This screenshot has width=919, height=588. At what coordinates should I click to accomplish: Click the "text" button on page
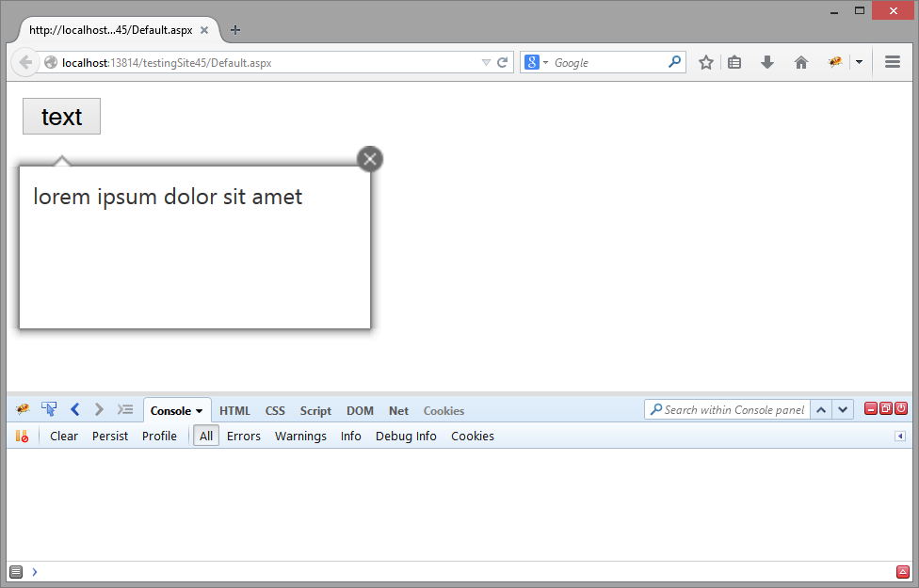pos(61,117)
